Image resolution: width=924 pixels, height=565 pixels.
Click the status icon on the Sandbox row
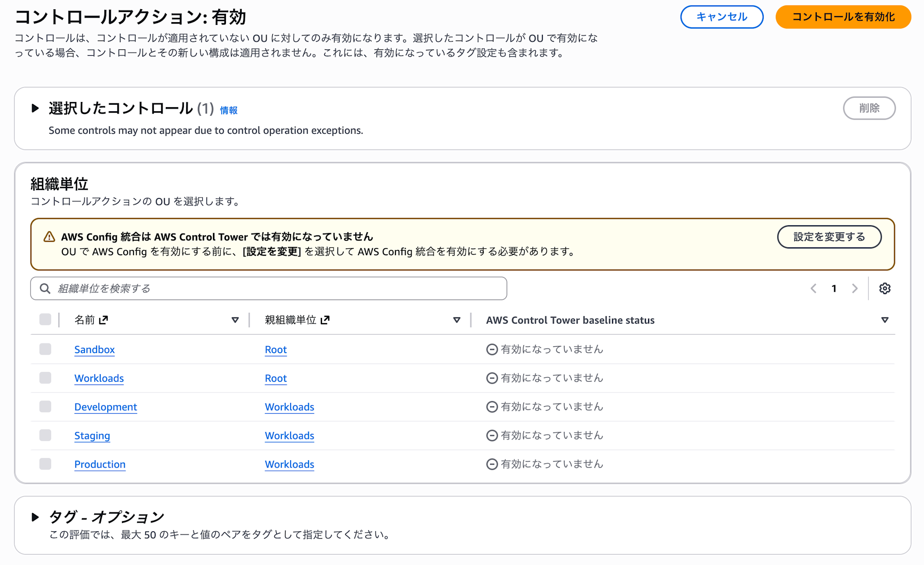(492, 349)
